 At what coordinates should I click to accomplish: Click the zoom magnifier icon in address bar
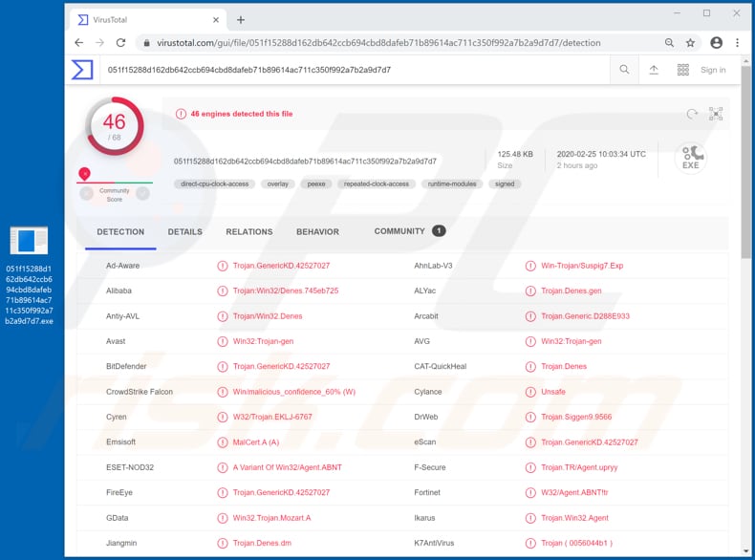point(669,43)
